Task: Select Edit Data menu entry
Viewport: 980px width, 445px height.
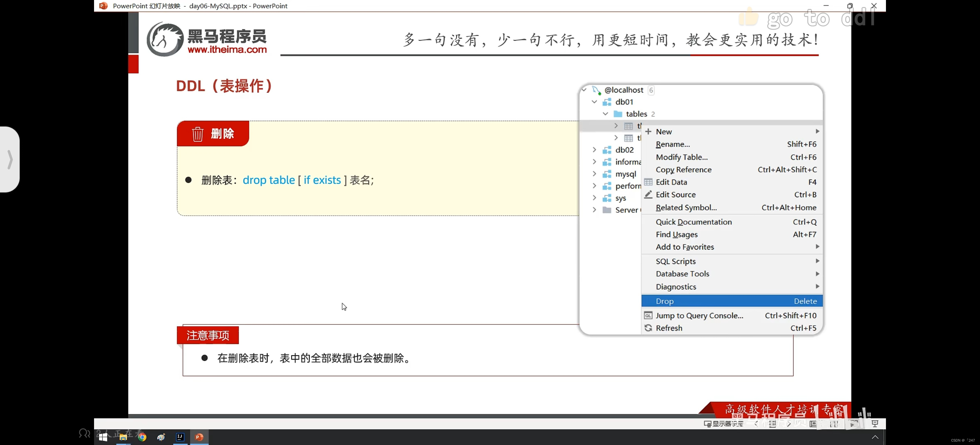Action: 732,182
